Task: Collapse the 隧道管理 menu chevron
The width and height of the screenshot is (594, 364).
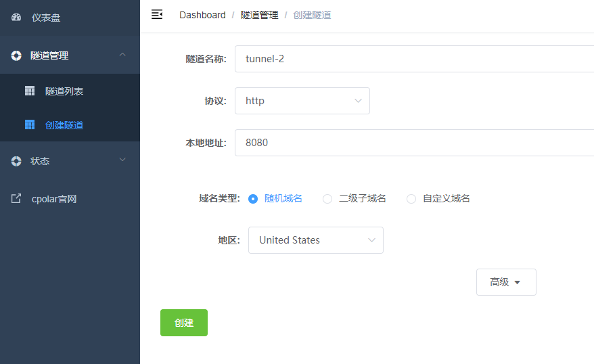Action: [122, 55]
